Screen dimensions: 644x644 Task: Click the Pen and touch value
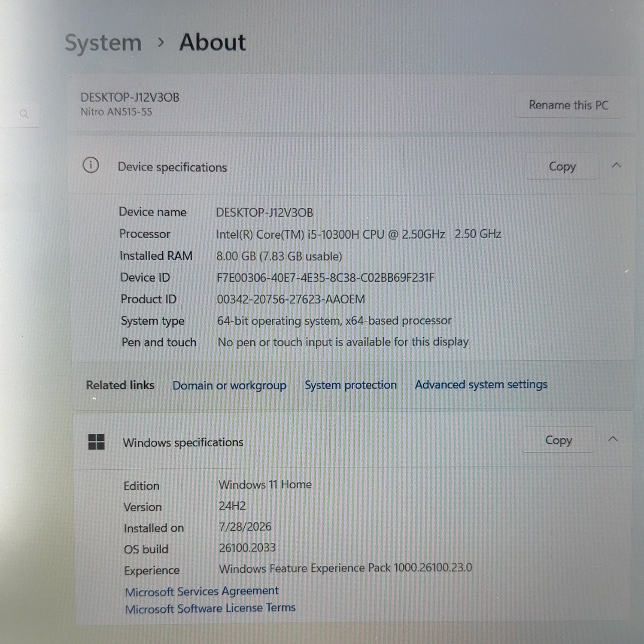[343, 342]
